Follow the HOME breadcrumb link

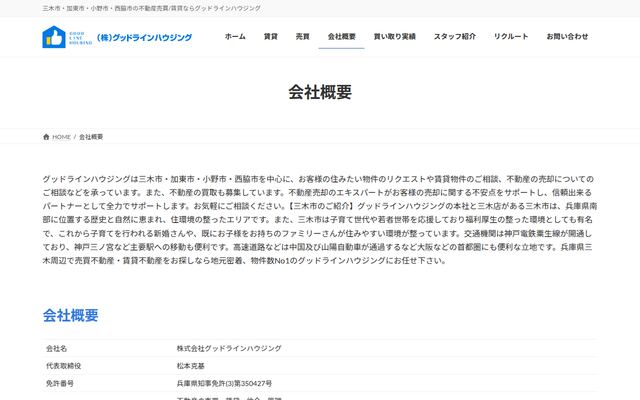click(x=61, y=137)
